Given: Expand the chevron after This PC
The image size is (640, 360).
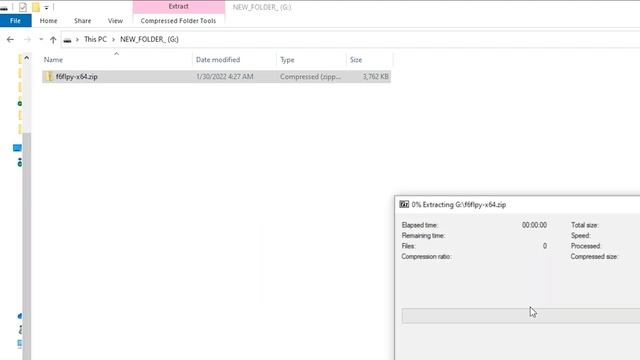Looking at the screenshot, I should coord(113,39).
